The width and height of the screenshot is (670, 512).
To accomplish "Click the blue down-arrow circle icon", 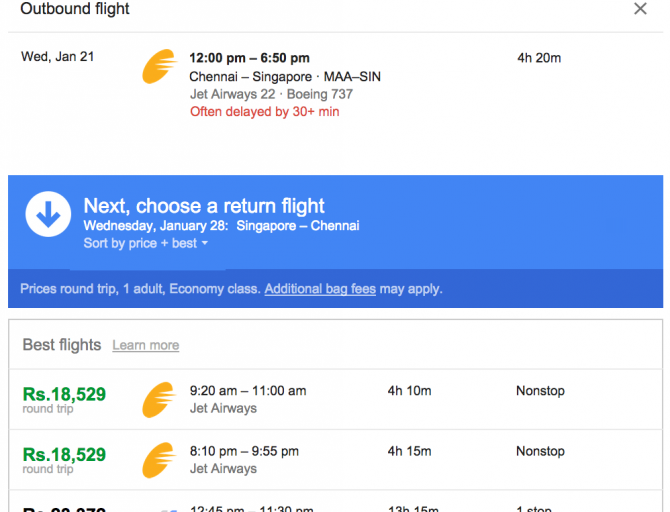I will click(48, 214).
